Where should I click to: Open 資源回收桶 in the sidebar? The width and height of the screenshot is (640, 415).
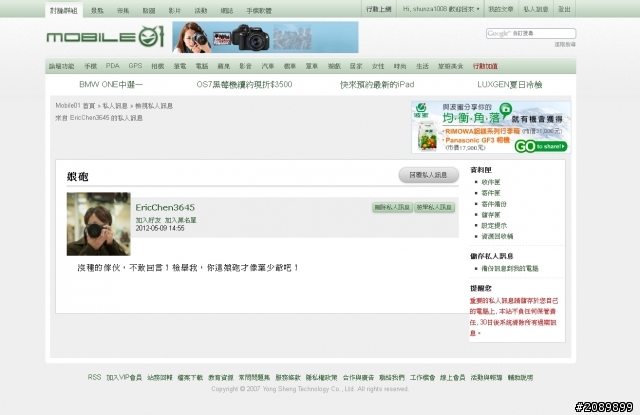coord(497,236)
